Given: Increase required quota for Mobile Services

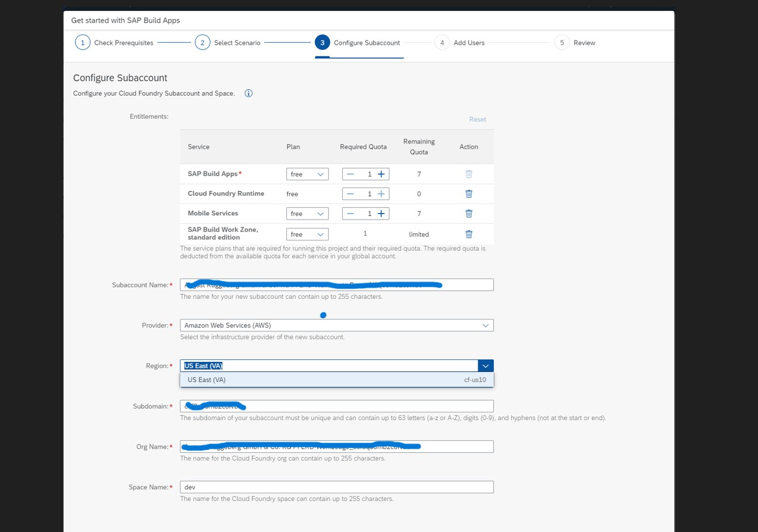Looking at the screenshot, I should (381, 214).
